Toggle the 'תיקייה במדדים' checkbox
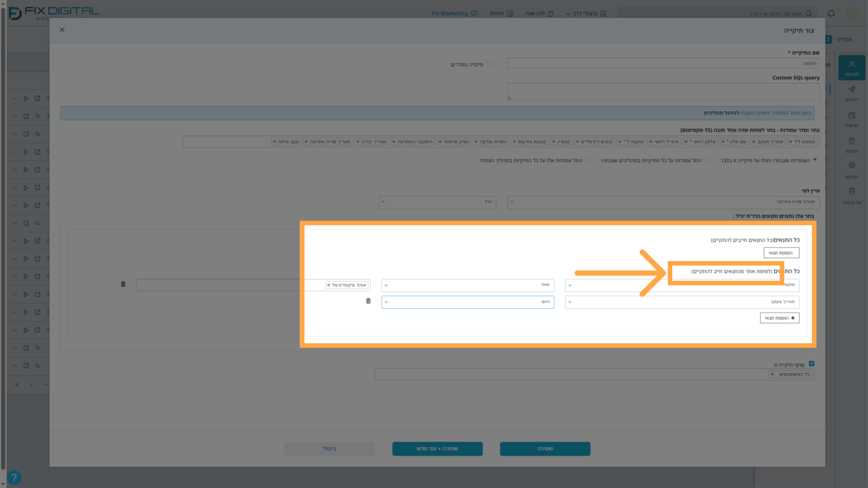The width and height of the screenshot is (868, 488). [x=490, y=64]
